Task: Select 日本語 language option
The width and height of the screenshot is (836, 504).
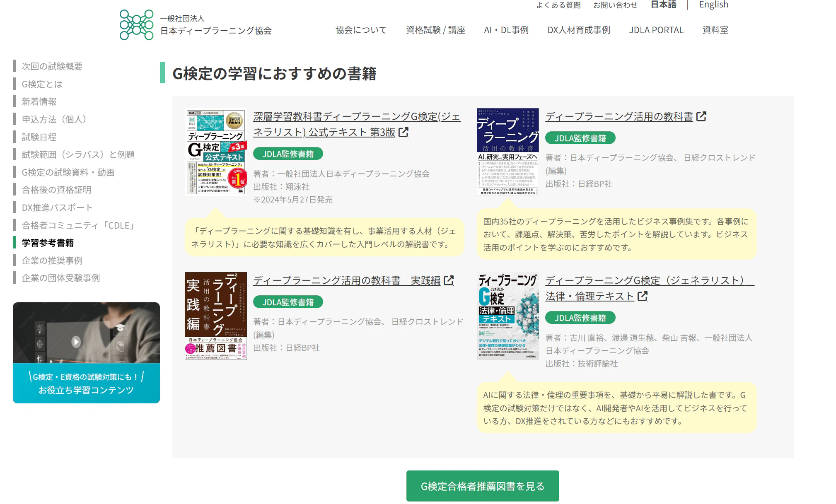Action: [663, 5]
